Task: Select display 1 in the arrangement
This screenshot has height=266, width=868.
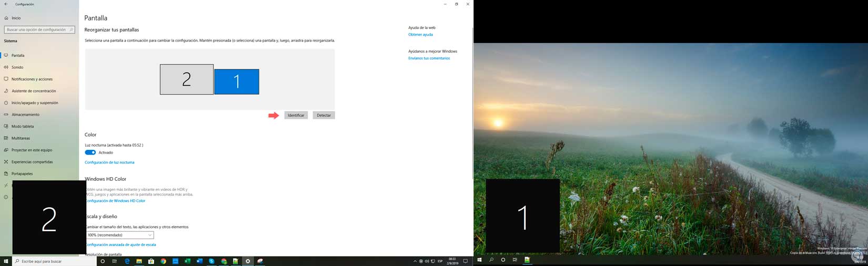Action: pyautogui.click(x=237, y=81)
